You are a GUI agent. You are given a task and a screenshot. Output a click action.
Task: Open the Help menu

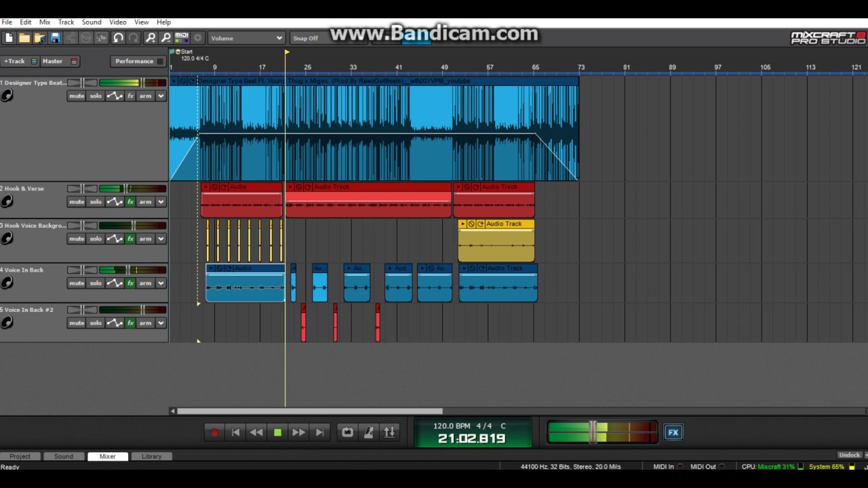pos(163,22)
